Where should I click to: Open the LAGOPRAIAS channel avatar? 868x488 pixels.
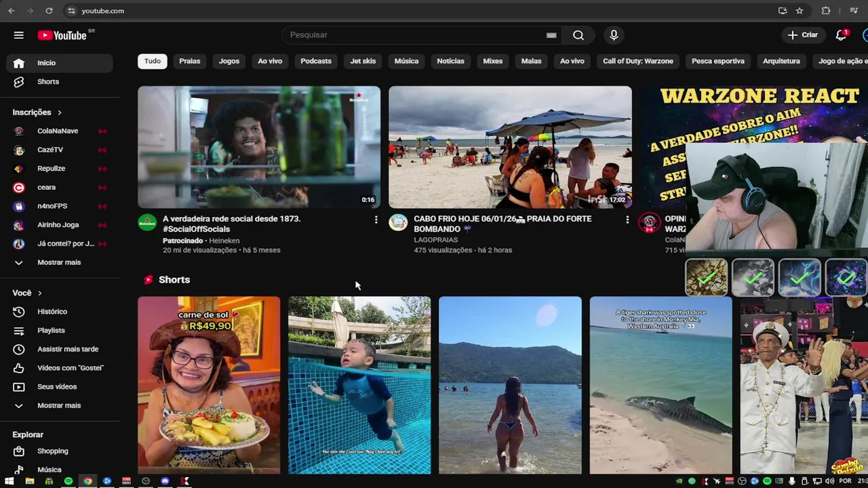pos(398,222)
